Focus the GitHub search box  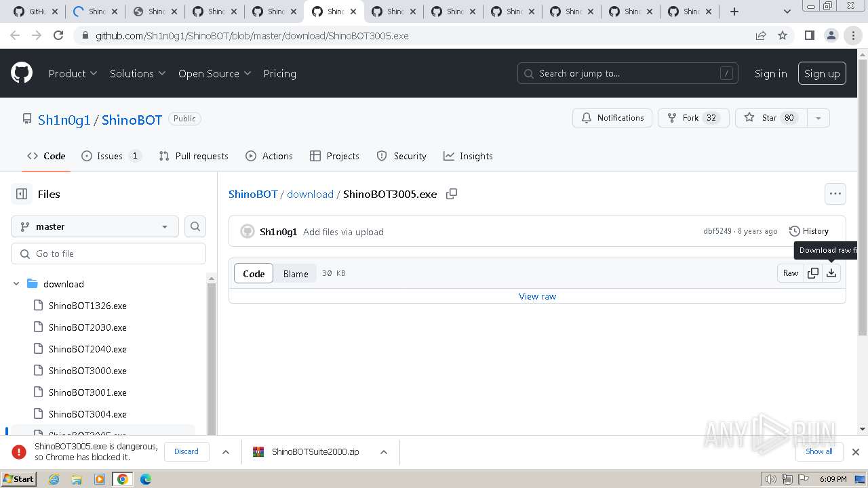tap(628, 73)
